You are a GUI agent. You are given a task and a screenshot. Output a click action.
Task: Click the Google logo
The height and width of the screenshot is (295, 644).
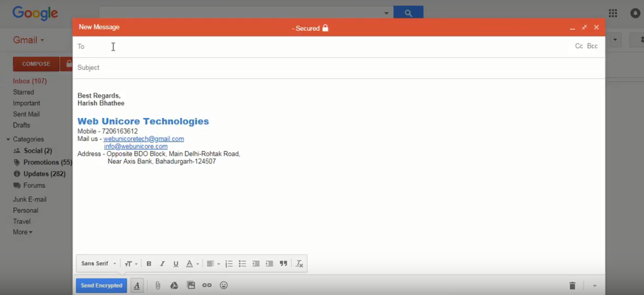point(35,13)
